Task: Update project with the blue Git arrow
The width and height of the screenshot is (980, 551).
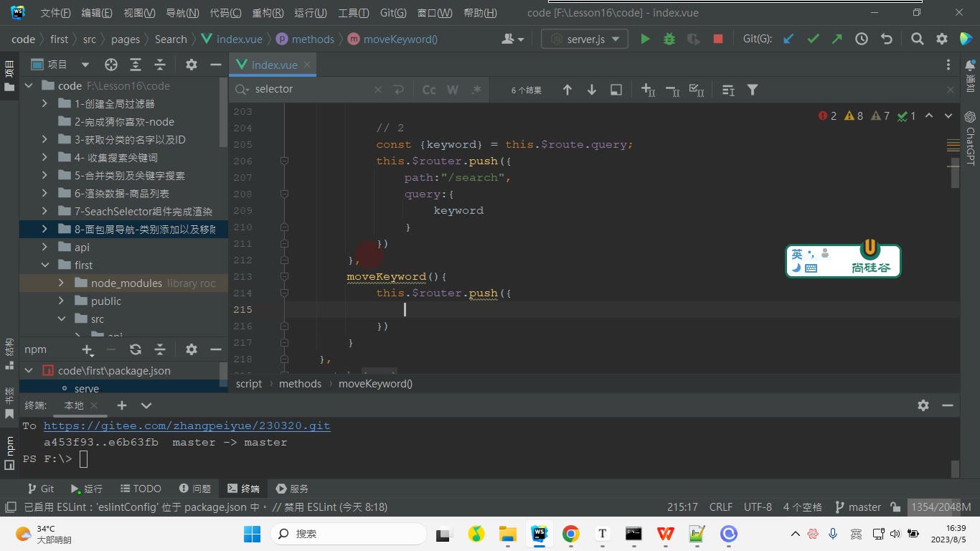Action: pos(788,39)
